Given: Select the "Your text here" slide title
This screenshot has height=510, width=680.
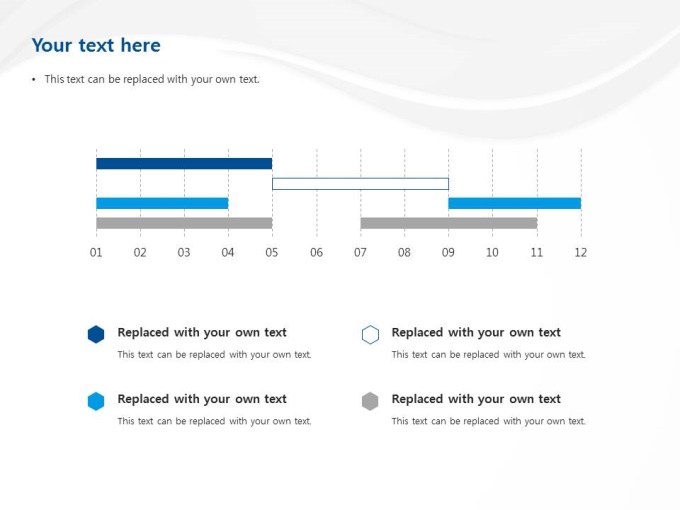Looking at the screenshot, I should 96,45.
